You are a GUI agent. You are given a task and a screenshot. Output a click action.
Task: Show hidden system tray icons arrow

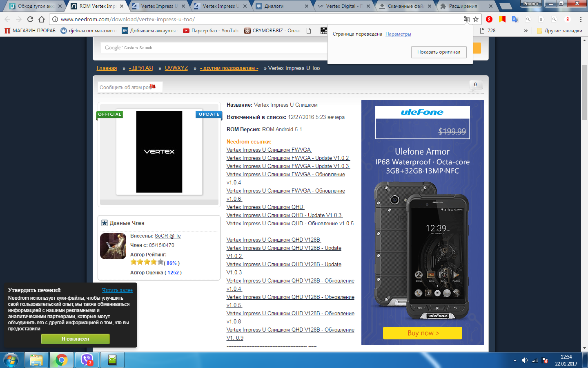point(515,360)
